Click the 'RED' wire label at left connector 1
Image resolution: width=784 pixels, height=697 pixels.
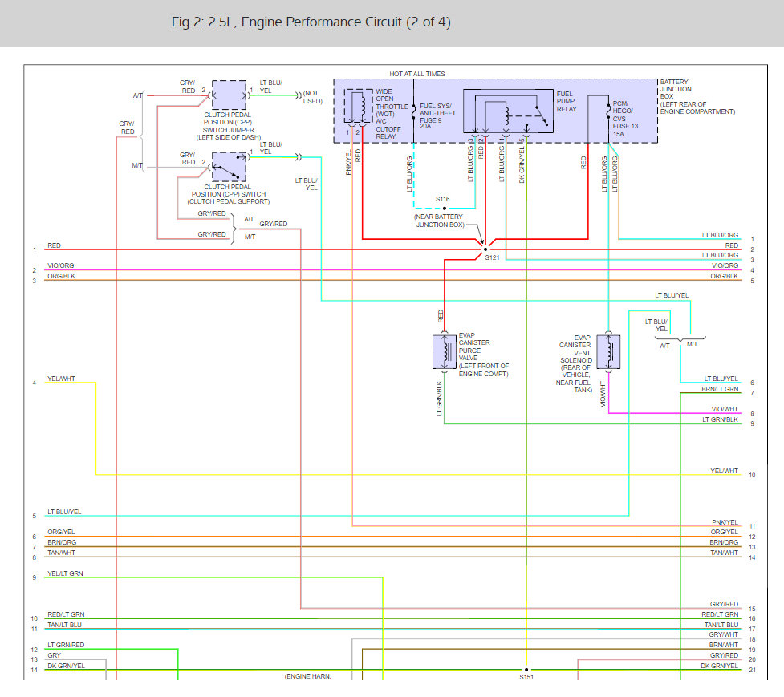click(x=54, y=245)
